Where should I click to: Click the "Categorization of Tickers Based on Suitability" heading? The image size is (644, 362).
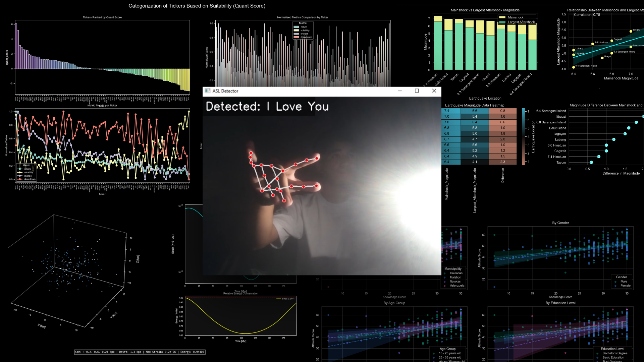197,6
